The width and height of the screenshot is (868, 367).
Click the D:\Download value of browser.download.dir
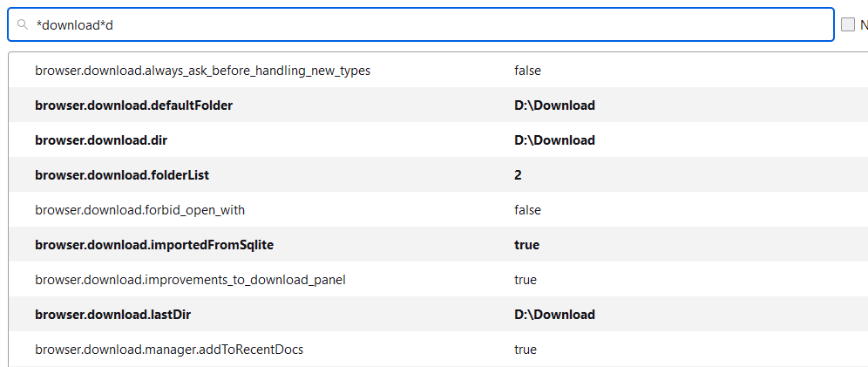pos(554,140)
